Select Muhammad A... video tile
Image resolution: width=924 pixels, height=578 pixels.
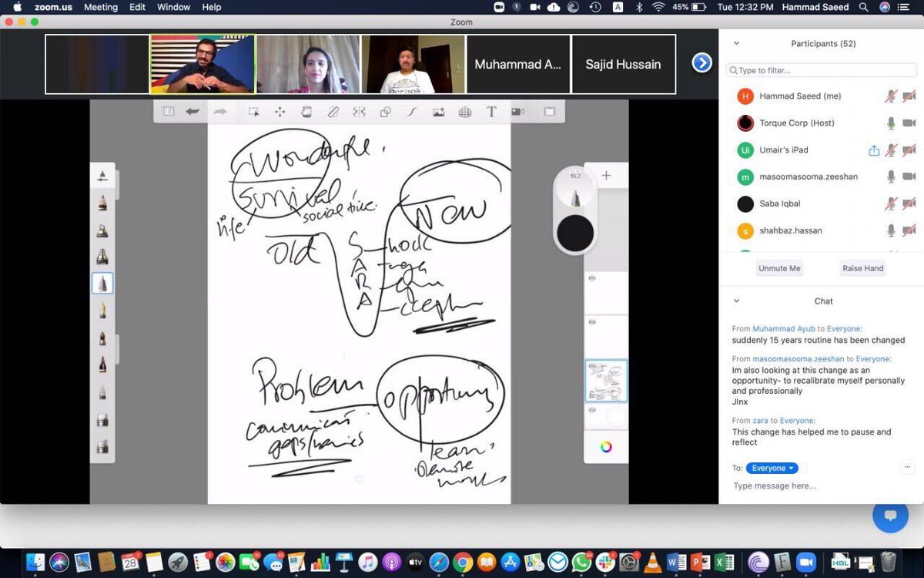click(x=518, y=64)
